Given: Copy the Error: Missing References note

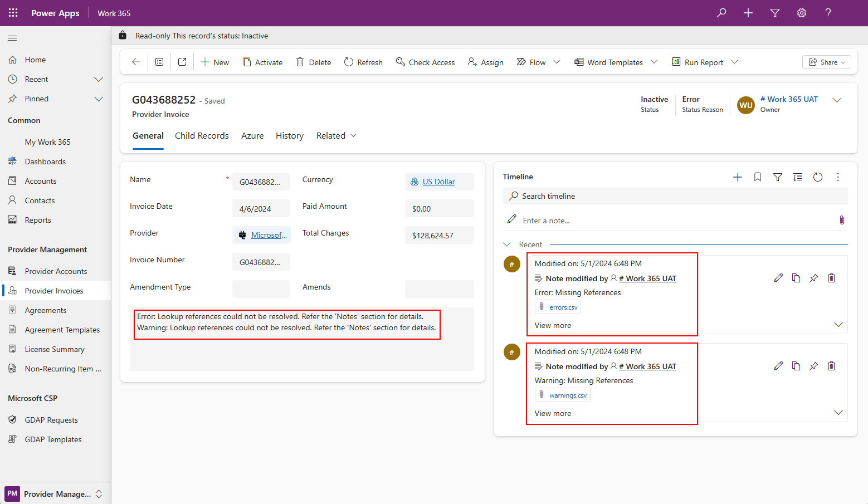Looking at the screenshot, I should pyautogui.click(x=796, y=278).
